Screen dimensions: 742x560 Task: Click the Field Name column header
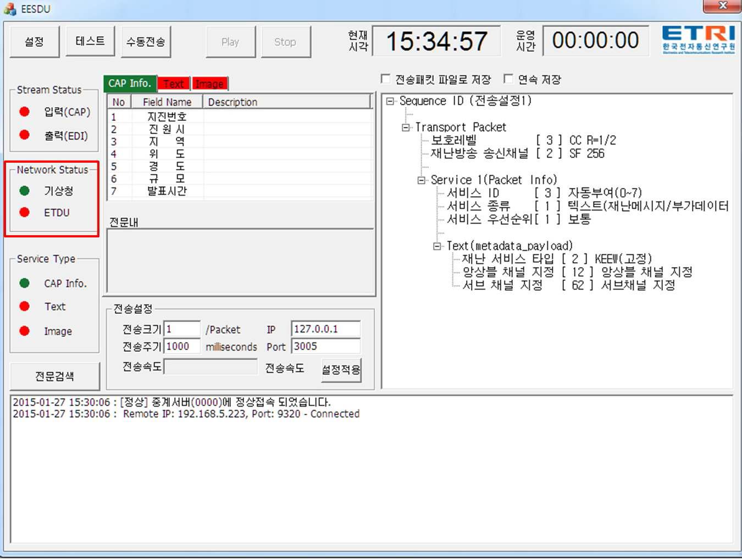pos(167,102)
